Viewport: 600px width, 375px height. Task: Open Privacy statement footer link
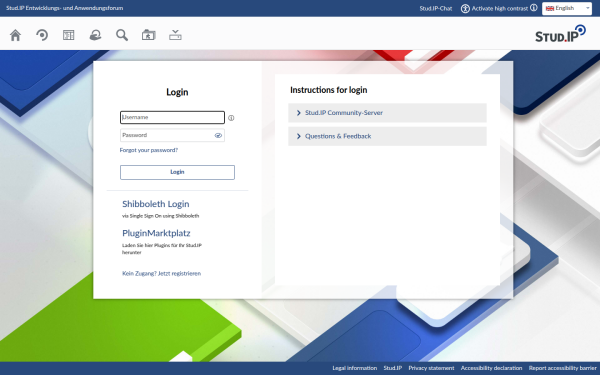(431, 368)
